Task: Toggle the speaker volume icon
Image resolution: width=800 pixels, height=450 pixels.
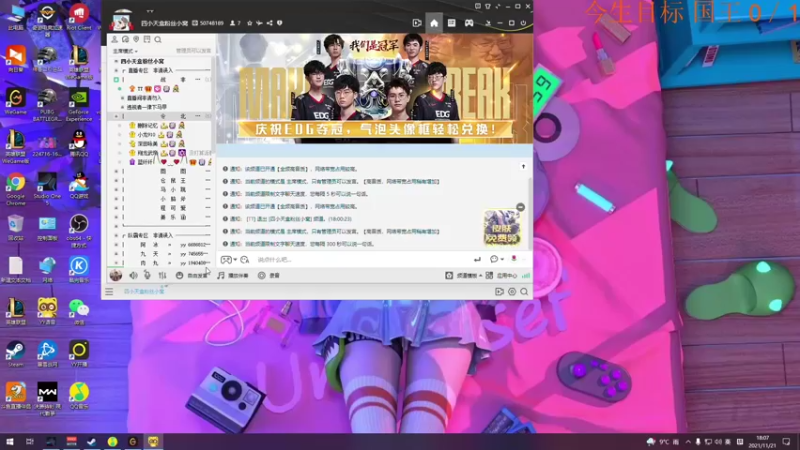Action: 133,276
